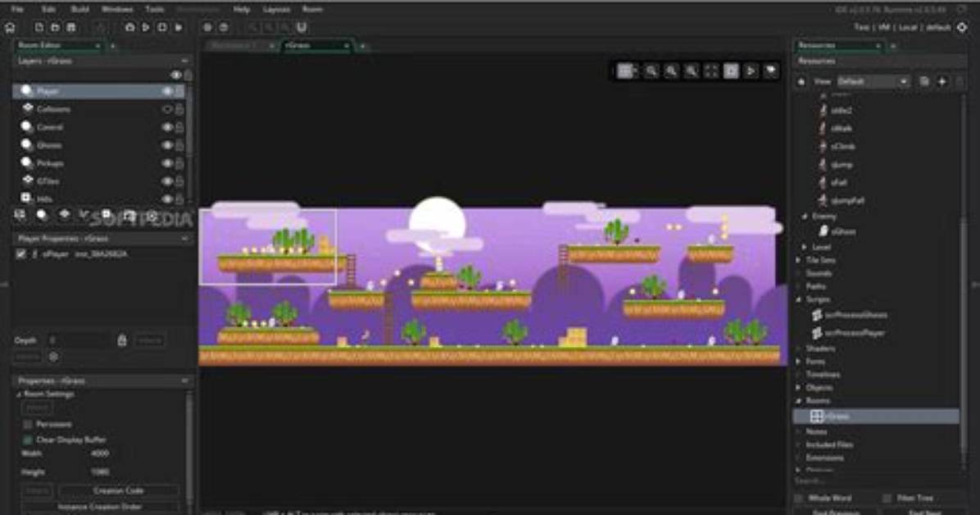Open the Tools menu
The width and height of the screenshot is (980, 515).
[x=154, y=9]
